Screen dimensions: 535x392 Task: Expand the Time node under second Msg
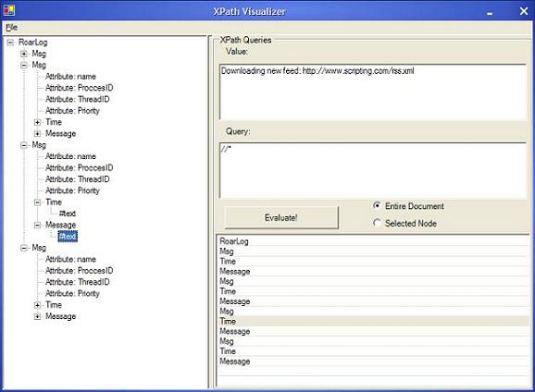tap(38, 122)
